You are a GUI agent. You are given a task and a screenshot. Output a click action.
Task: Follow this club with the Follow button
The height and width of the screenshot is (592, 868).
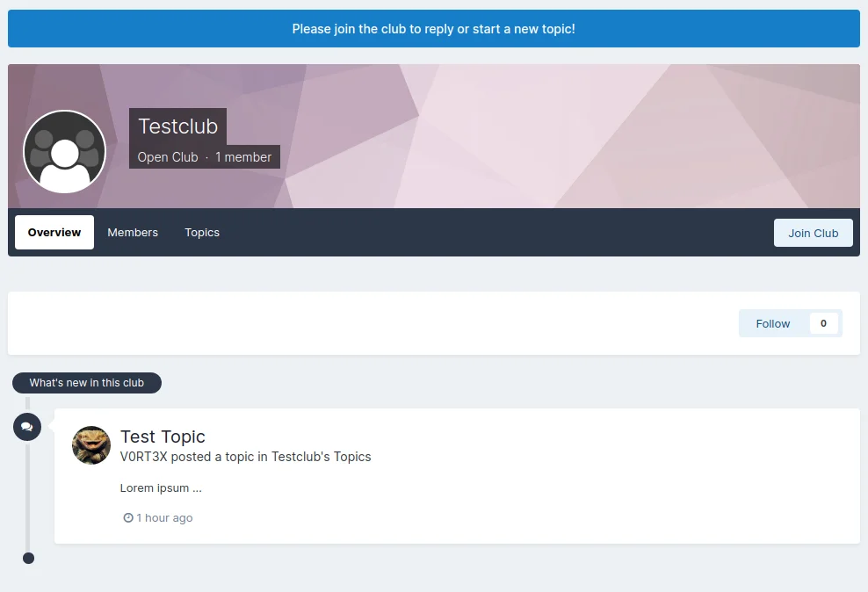click(773, 323)
